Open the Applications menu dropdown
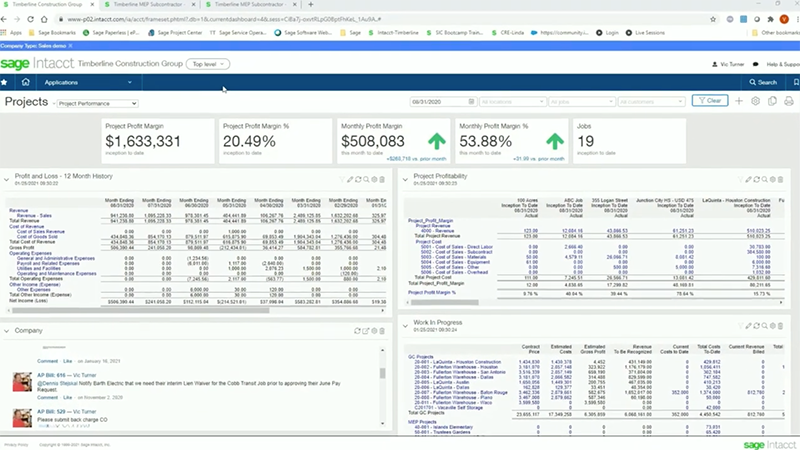 88,82
